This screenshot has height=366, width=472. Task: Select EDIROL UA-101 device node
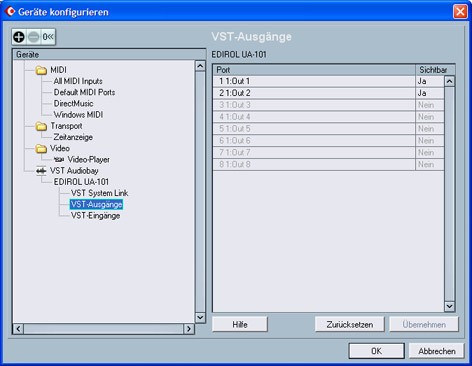pyautogui.click(x=81, y=182)
